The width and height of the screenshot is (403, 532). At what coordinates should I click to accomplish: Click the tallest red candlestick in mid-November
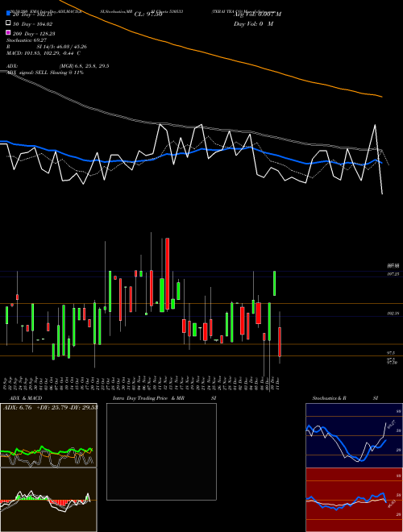point(167,274)
